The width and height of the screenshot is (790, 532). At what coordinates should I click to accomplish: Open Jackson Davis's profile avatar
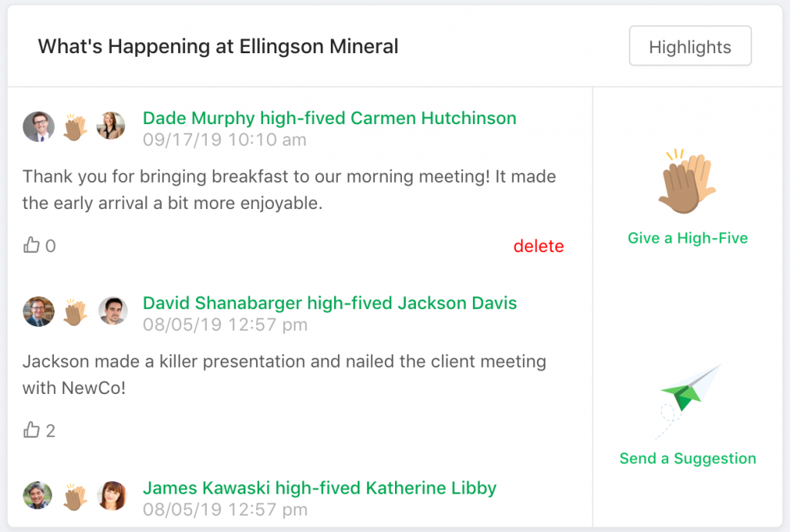click(x=113, y=311)
